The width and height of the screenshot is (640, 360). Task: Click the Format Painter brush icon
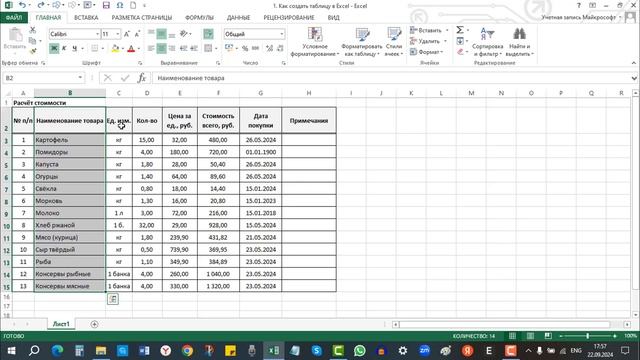pyautogui.click(x=33, y=51)
